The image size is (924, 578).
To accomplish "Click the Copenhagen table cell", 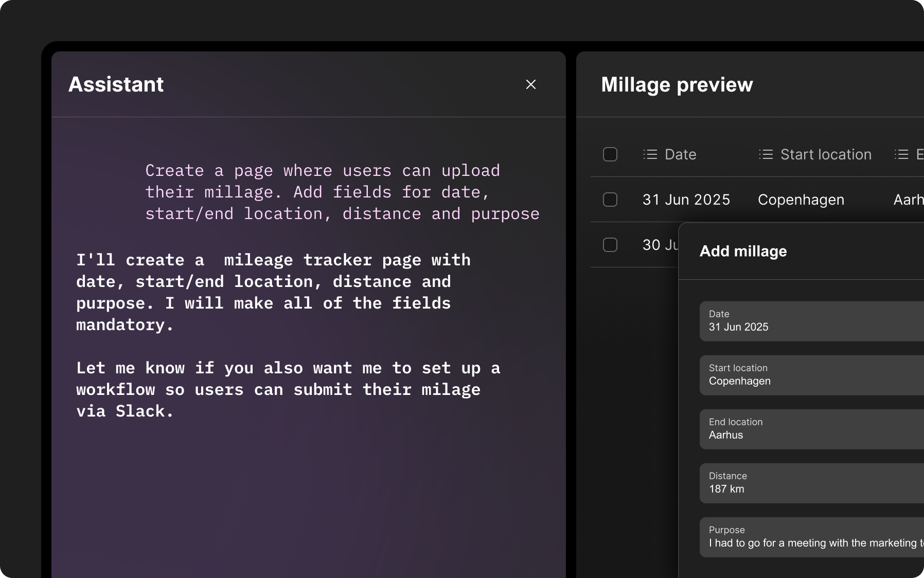I will click(801, 200).
